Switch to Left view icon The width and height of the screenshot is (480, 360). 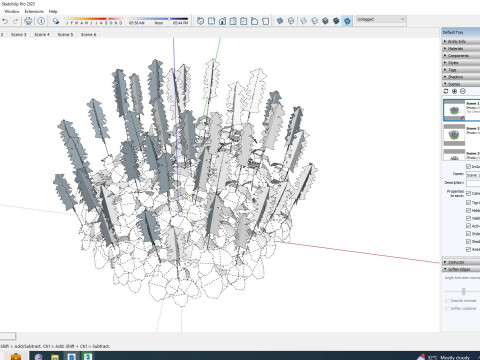pyautogui.click(x=254, y=21)
